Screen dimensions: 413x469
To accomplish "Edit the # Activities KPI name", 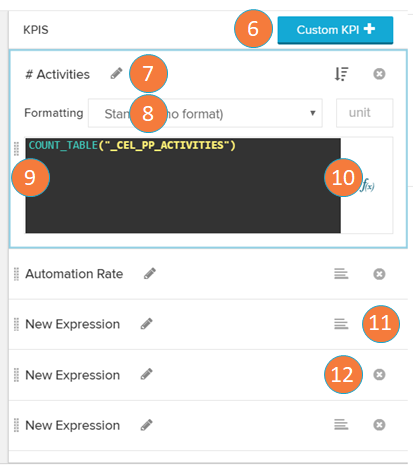I will 116,73.
